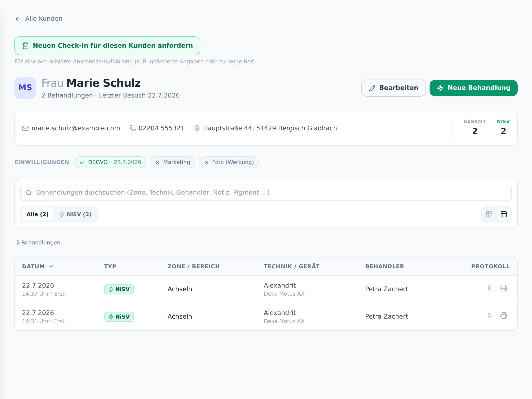Image resolution: width=532 pixels, height=399 pixels.
Task: Click address Hauptstraße 44, 51429 Bergisch Gladbach
Action: click(270, 128)
